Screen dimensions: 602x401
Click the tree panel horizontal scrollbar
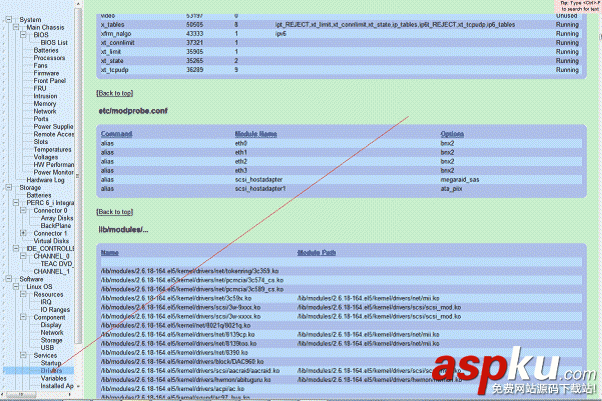tap(21, 394)
